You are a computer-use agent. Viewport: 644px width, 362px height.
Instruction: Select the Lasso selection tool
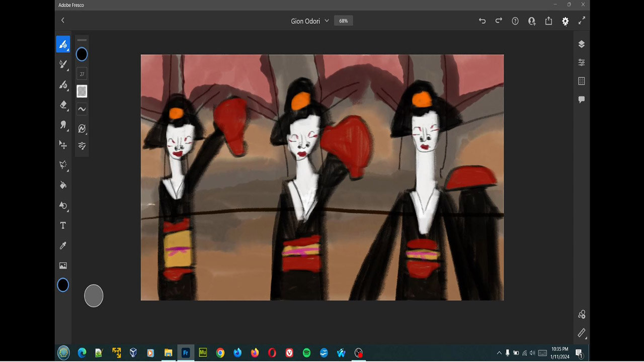pyautogui.click(x=63, y=165)
